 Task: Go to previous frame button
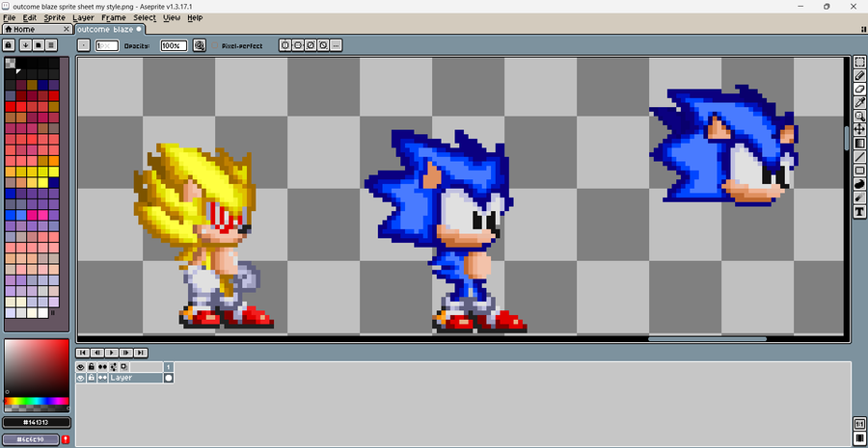click(96, 353)
